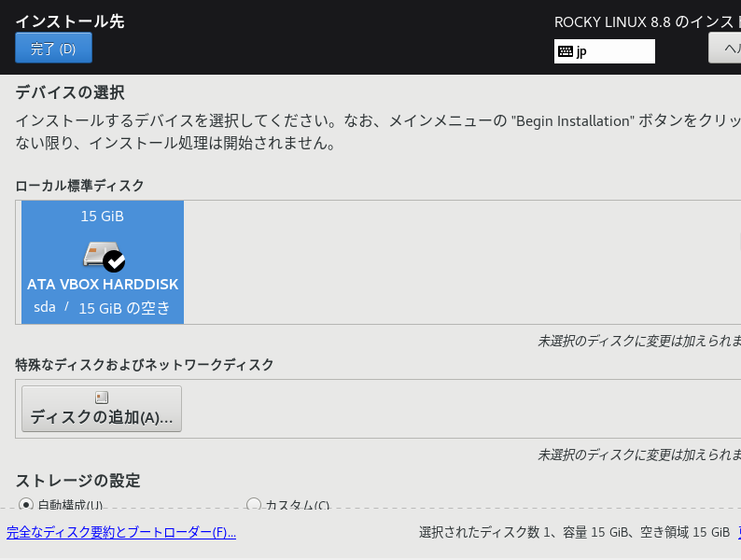Click the ストレージの設定 heading
The height and width of the screenshot is (560, 741).
coord(78,481)
